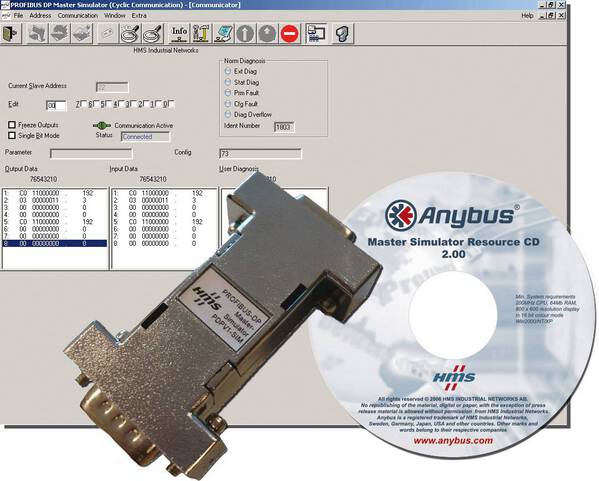
Task: Toggle bit 6 checkbox
Action: 96,104
